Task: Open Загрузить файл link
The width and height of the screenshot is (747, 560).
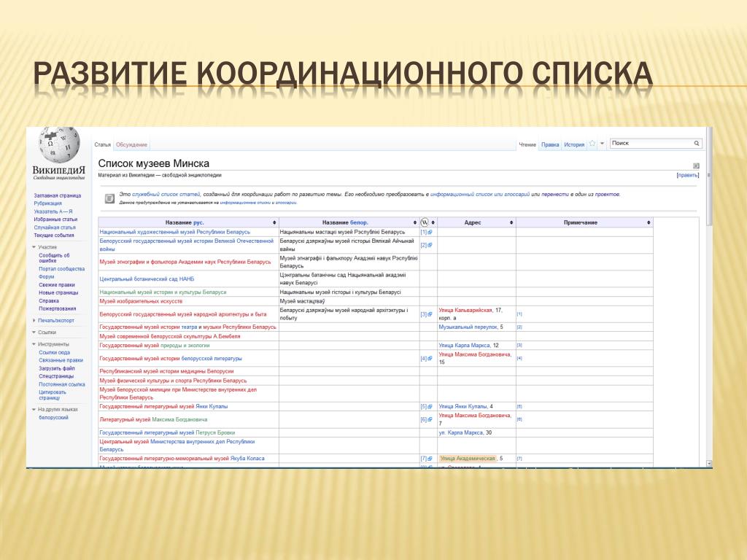Action: coord(57,368)
